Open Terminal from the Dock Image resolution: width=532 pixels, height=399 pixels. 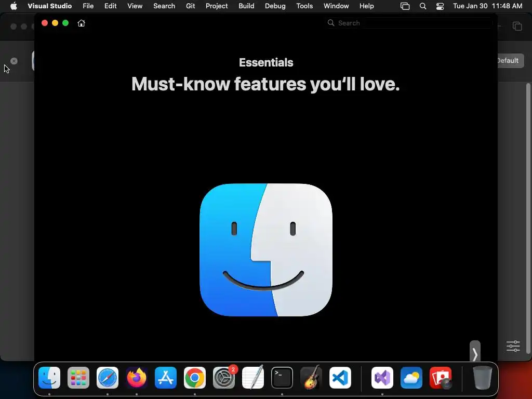point(282,378)
